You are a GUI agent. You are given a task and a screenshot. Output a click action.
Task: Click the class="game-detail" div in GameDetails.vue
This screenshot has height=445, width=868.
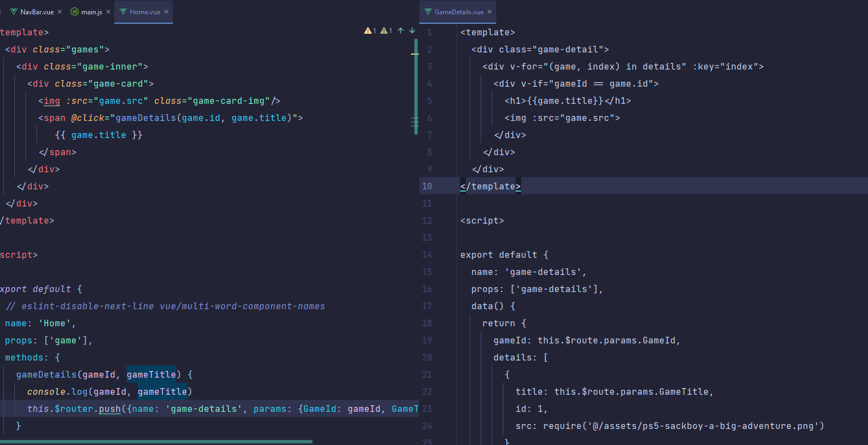click(540, 50)
